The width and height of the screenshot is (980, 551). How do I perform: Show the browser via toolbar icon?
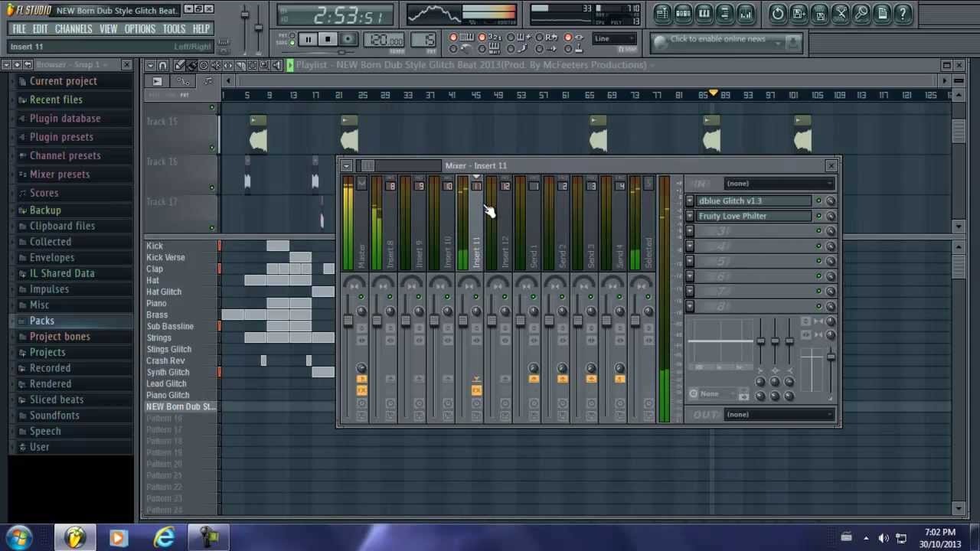[x=725, y=13]
